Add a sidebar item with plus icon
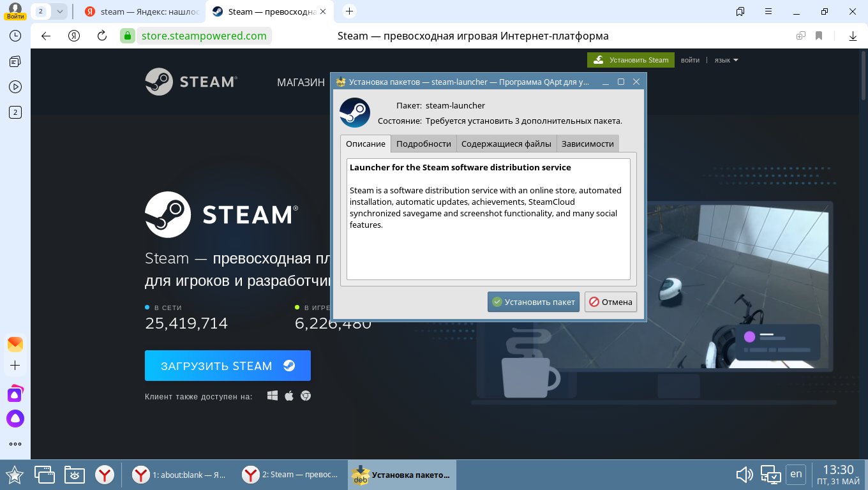 (15, 366)
